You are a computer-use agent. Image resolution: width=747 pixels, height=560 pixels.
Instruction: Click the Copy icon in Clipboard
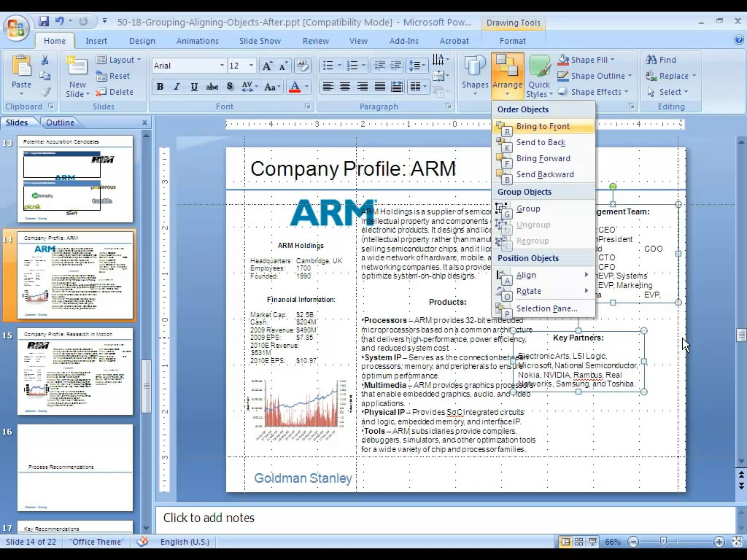(x=44, y=76)
